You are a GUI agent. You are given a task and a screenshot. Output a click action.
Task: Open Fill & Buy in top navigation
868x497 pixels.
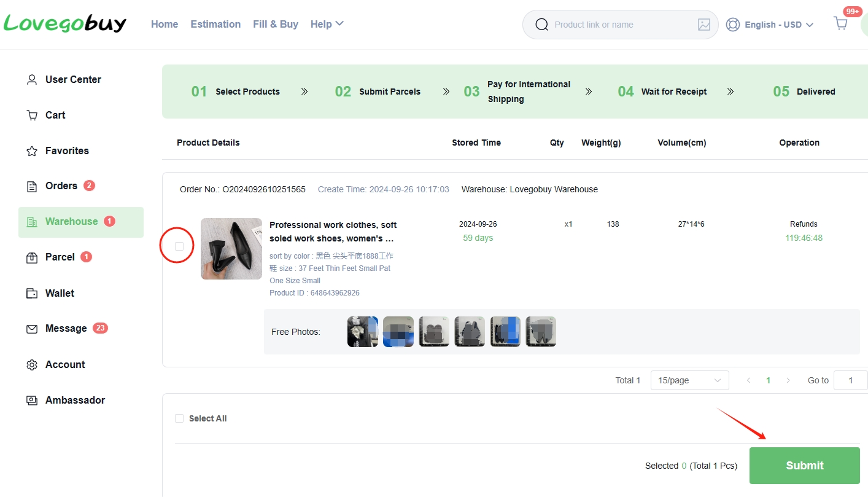pos(276,24)
